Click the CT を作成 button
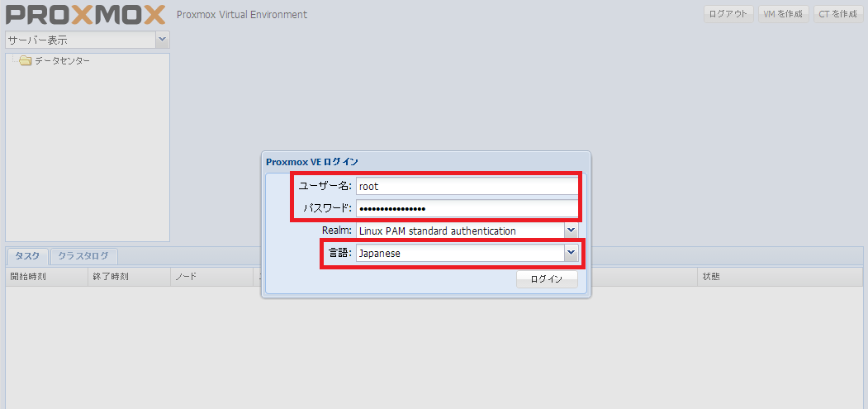 [837, 14]
